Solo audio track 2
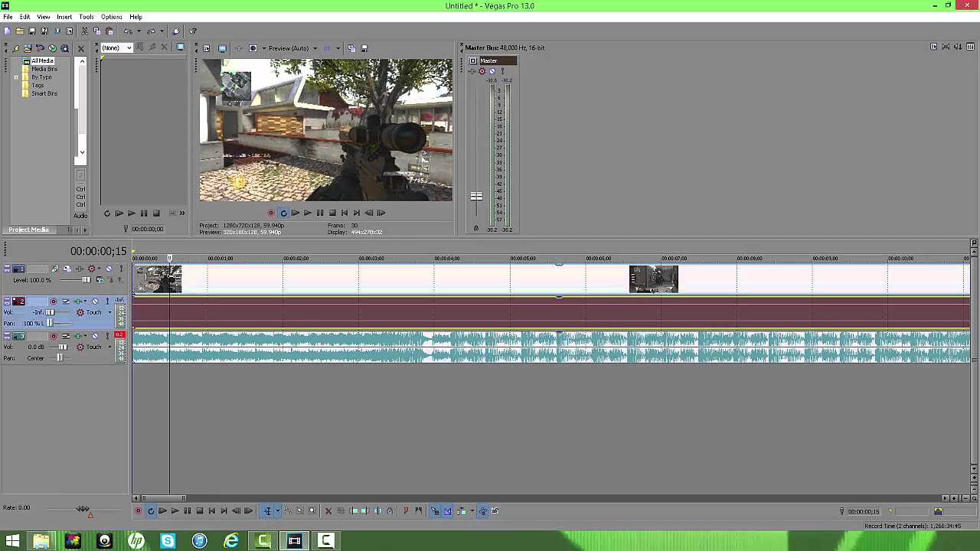 pos(107,302)
